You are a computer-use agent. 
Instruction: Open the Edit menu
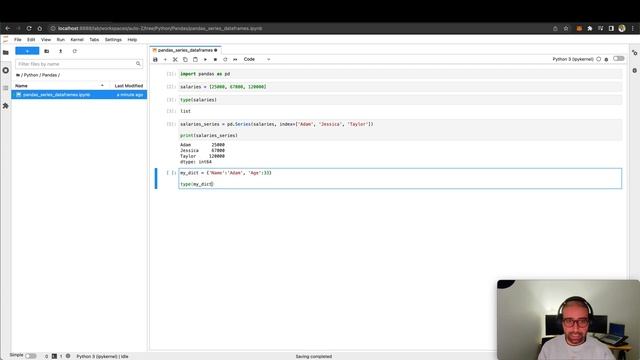point(31,40)
